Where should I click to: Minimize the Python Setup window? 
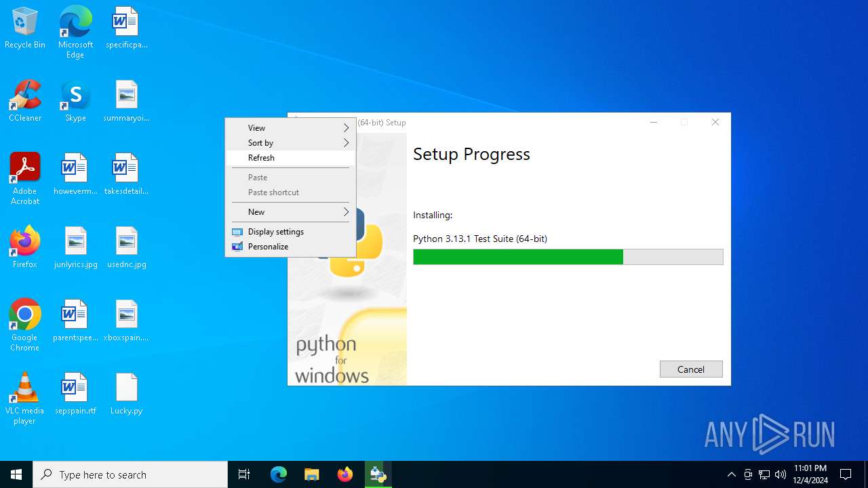point(654,122)
